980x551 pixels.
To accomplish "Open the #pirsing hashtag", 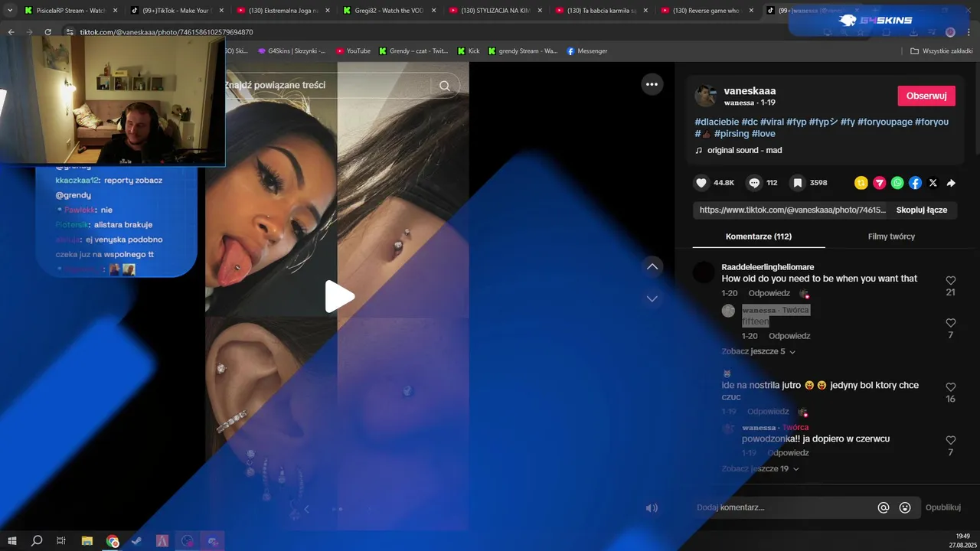I will [x=731, y=134].
